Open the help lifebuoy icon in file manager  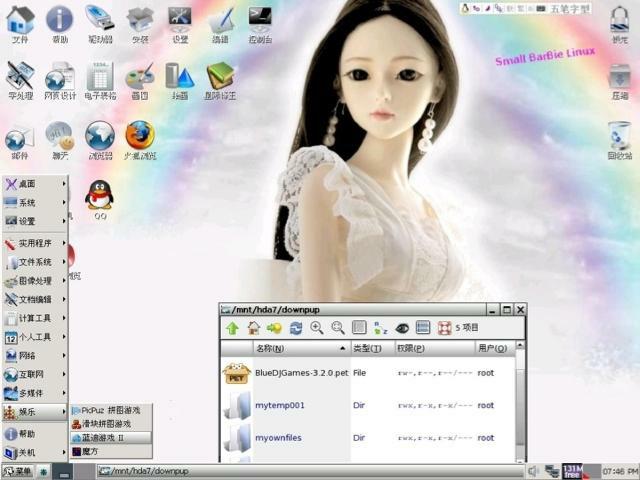pos(444,327)
